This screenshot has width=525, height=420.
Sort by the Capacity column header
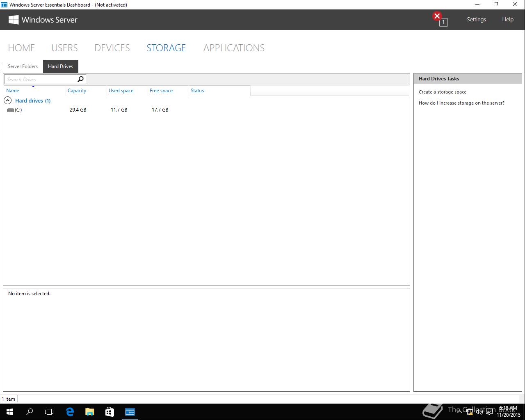click(86, 91)
